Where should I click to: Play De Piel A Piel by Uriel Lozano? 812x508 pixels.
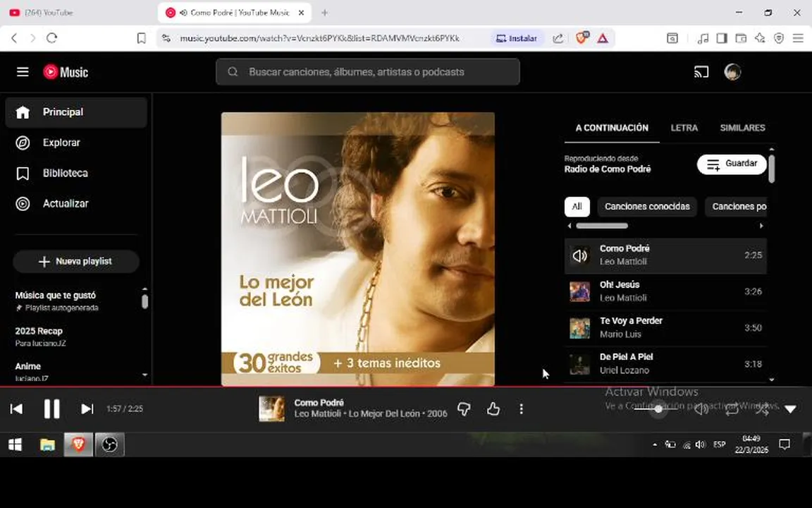click(x=665, y=364)
